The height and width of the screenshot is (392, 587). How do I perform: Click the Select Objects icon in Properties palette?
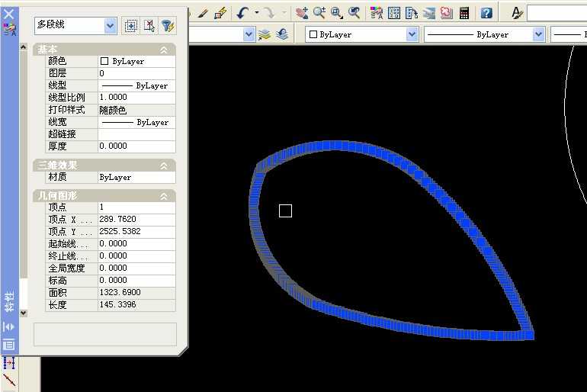click(149, 25)
